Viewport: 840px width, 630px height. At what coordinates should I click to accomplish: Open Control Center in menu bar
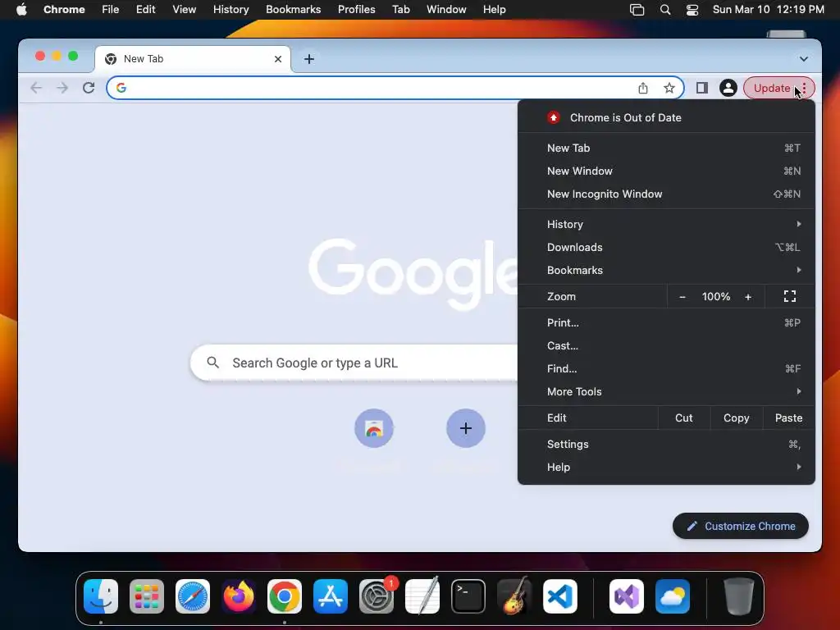point(692,10)
